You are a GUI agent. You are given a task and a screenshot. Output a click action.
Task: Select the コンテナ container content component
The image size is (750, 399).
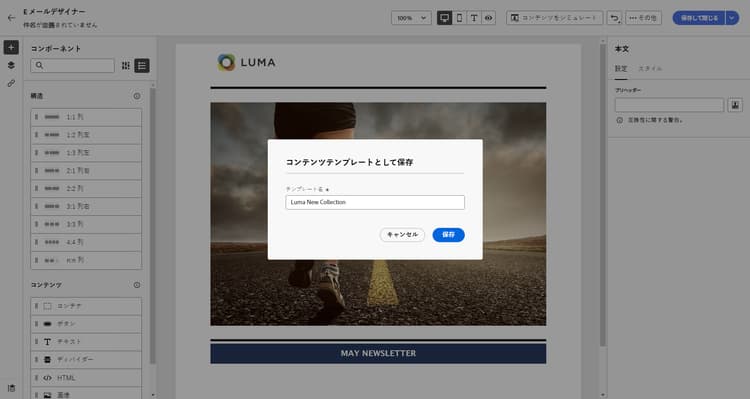86,306
